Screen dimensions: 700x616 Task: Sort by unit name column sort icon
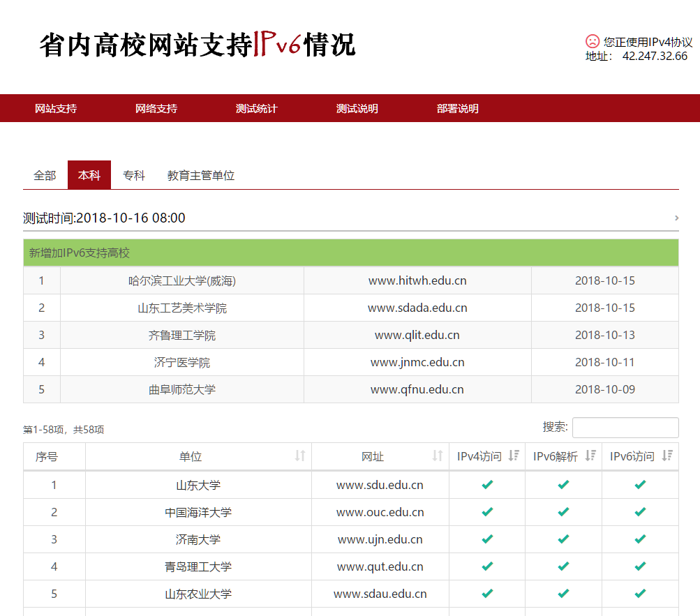[299, 456]
